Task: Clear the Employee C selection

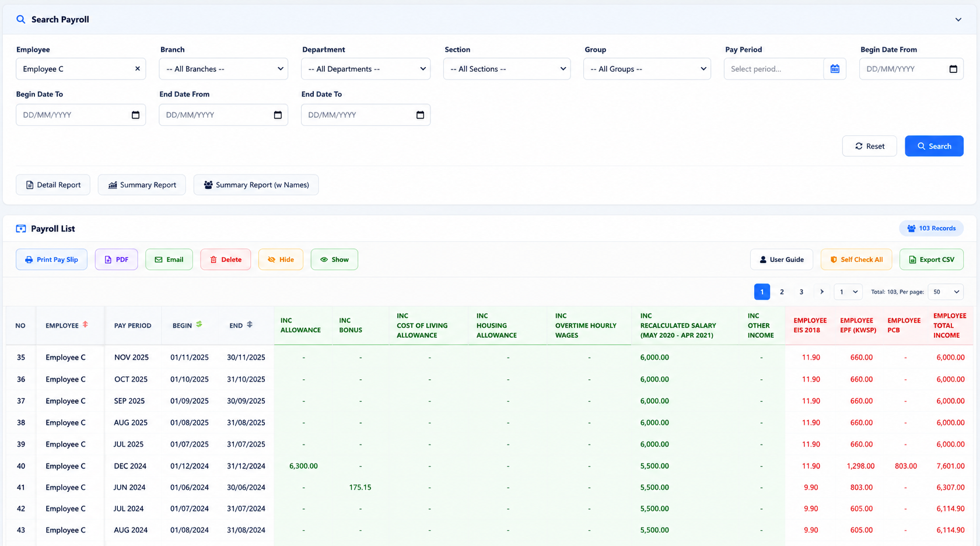Action: click(x=138, y=69)
